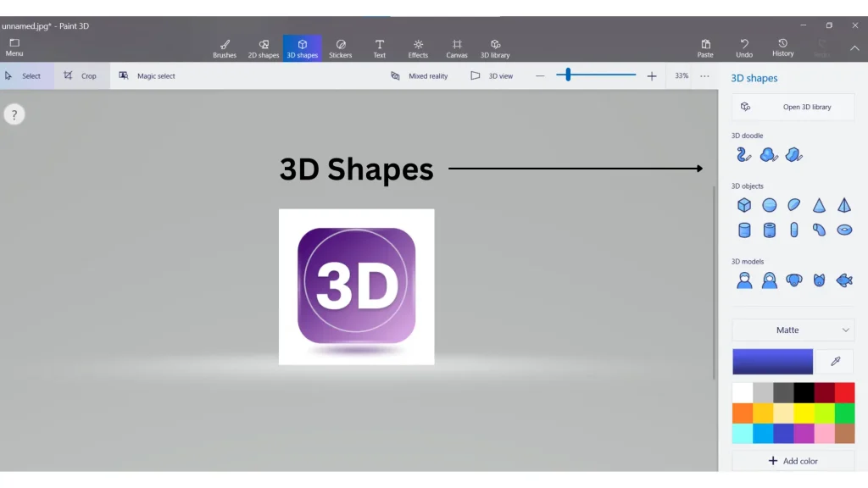The image size is (868, 488).
Task: Open the Matte finish dropdown
Action: pos(793,330)
